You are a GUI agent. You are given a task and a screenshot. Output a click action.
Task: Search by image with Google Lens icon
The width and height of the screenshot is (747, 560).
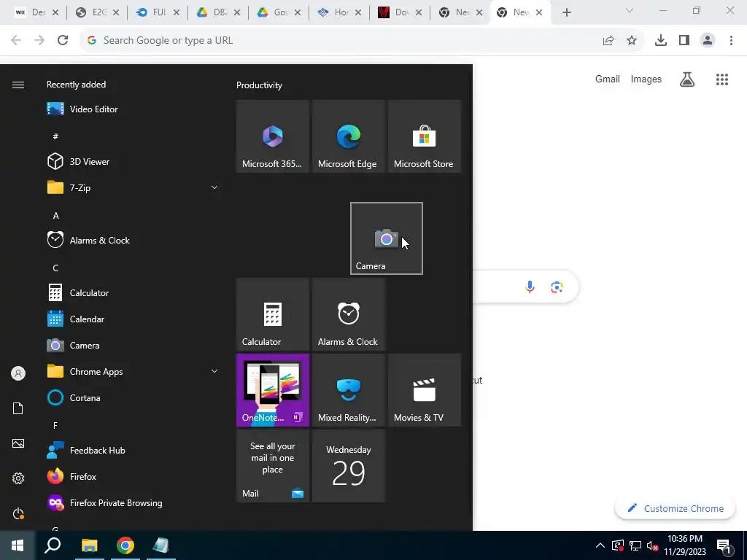tap(557, 287)
